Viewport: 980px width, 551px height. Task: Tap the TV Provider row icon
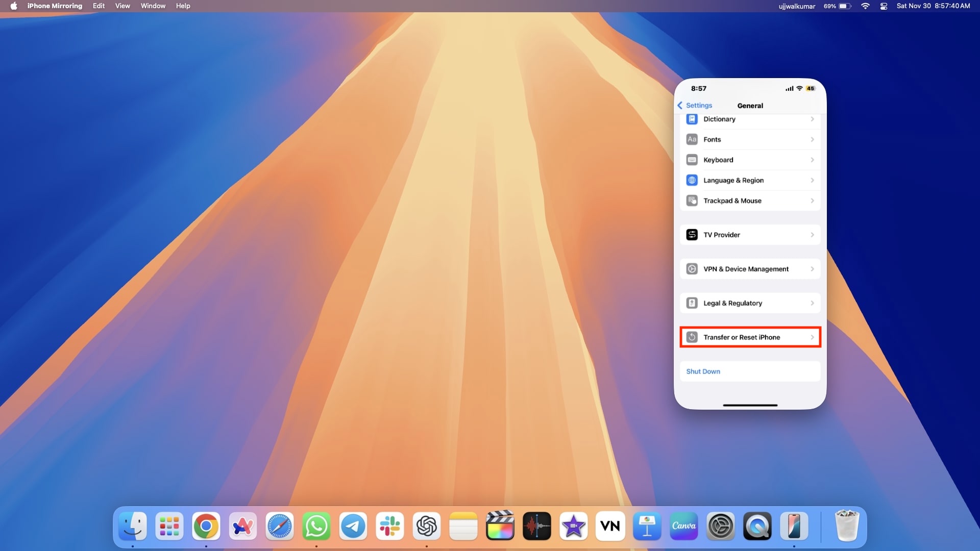tap(692, 235)
